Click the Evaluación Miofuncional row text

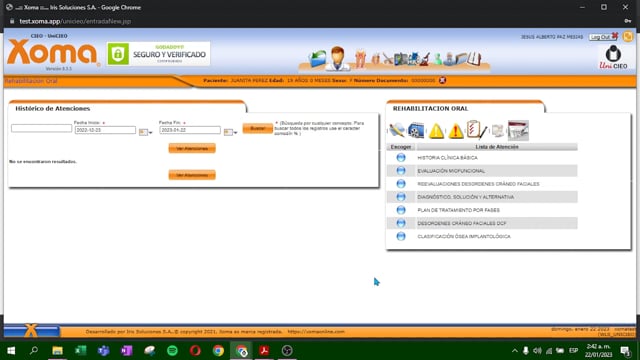pyautogui.click(x=451, y=171)
